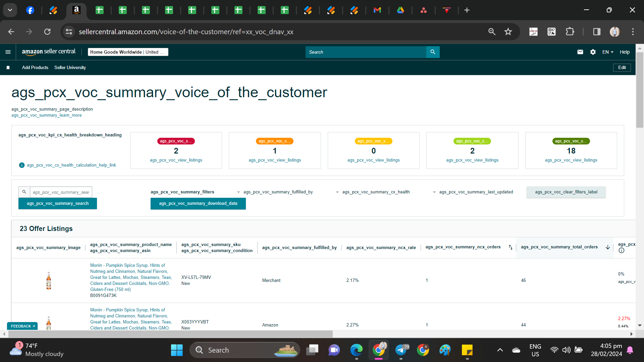This screenshot has width=644, height=362.
Task: Click the browser address bar URL
Action: (186, 32)
